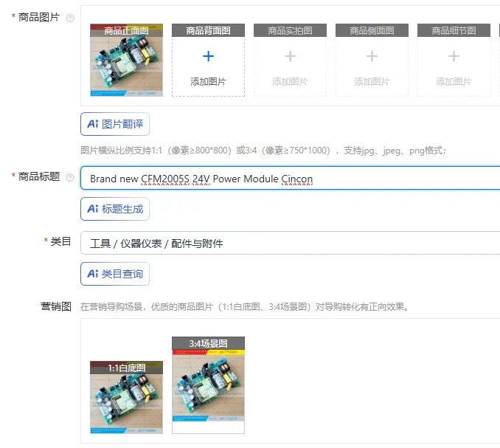Click the AI 类目查询 button

click(115, 274)
